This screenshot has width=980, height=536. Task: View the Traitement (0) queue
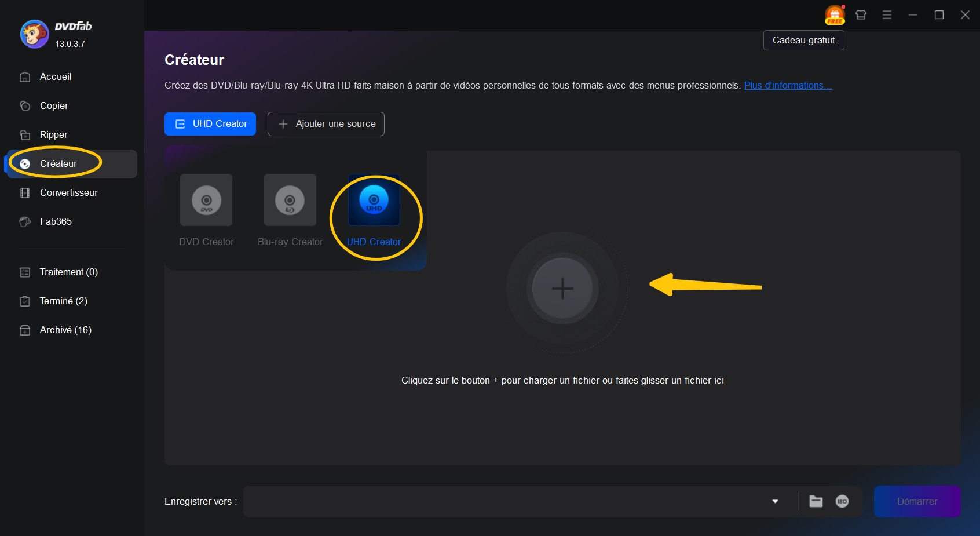(x=68, y=272)
